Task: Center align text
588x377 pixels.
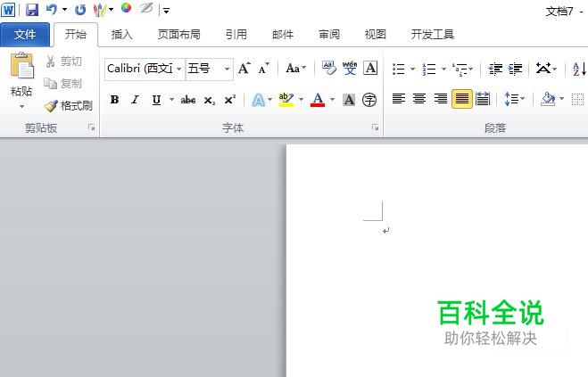Action: click(418, 99)
